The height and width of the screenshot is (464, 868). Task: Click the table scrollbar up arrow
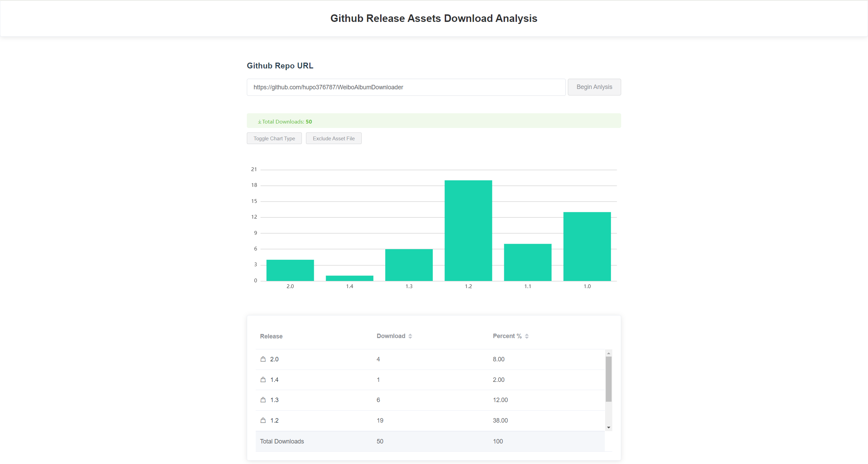pos(609,353)
